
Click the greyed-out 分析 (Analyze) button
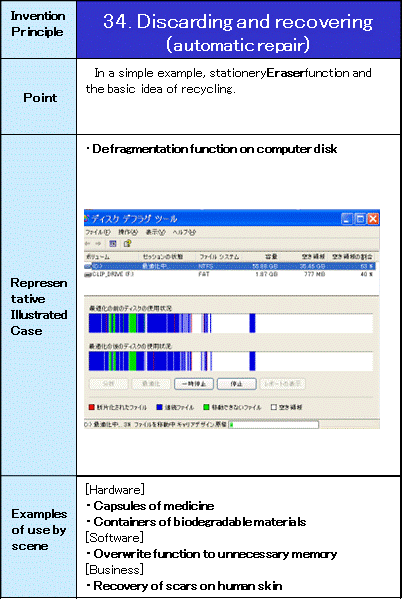(109, 384)
